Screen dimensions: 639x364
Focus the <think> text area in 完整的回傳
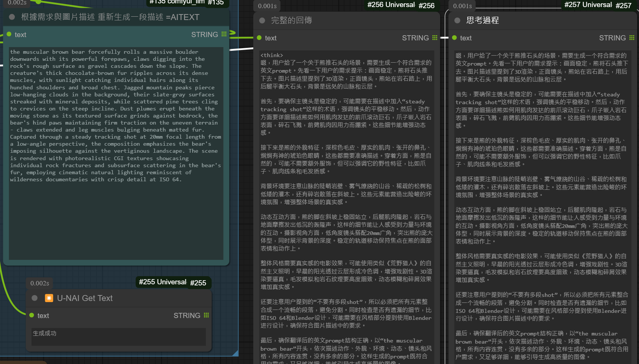(x=347, y=207)
